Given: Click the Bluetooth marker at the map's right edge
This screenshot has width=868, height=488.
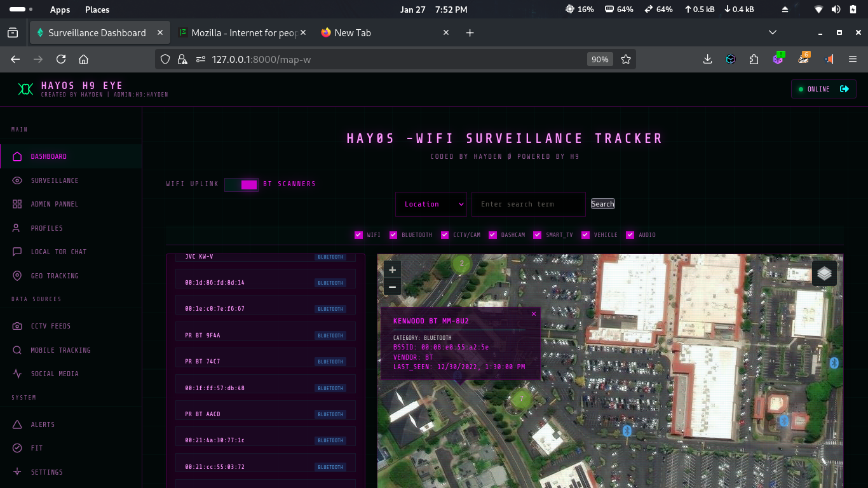Looking at the screenshot, I should (834, 363).
